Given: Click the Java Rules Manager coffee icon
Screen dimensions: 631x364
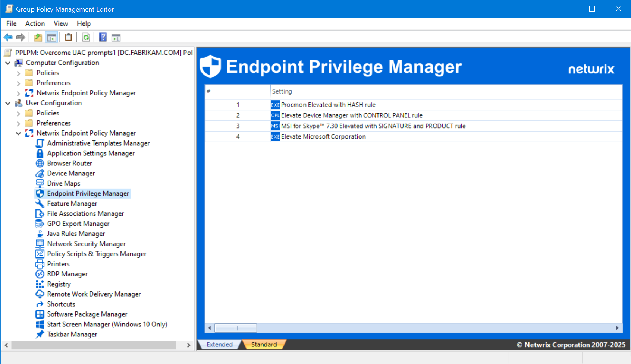Looking at the screenshot, I should tap(40, 234).
